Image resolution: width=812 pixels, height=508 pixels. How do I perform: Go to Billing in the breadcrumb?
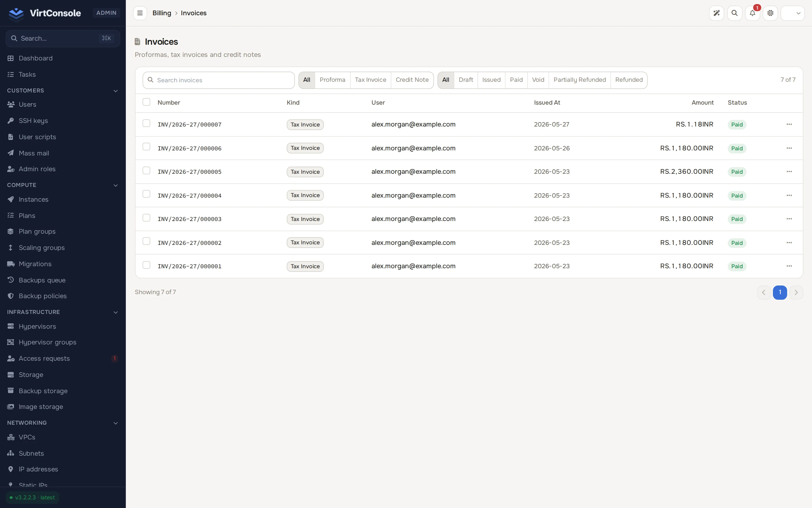coord(162,13)
